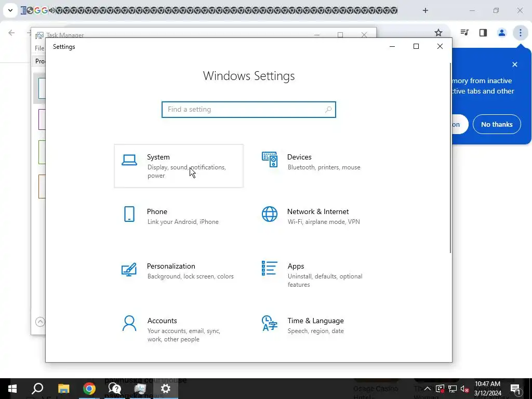
Task: Open the Network & Internet globe icon
Action: 270,214
